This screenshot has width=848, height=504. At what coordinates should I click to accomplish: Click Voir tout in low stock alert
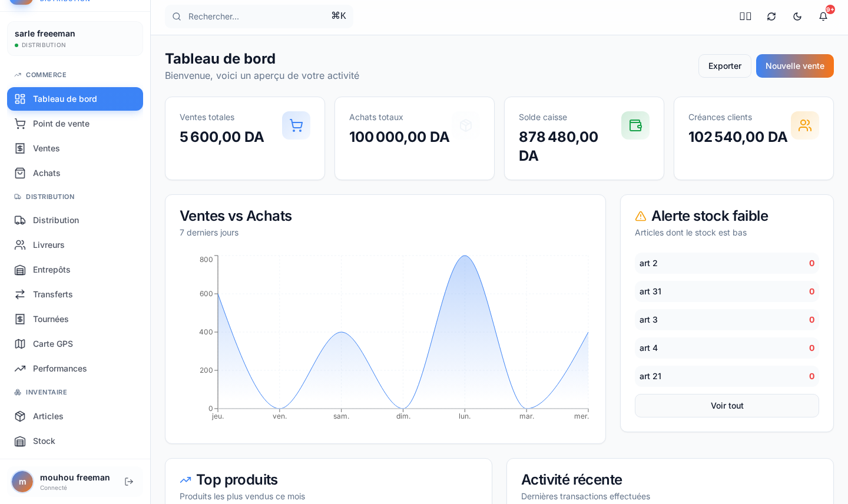[727, 406]
